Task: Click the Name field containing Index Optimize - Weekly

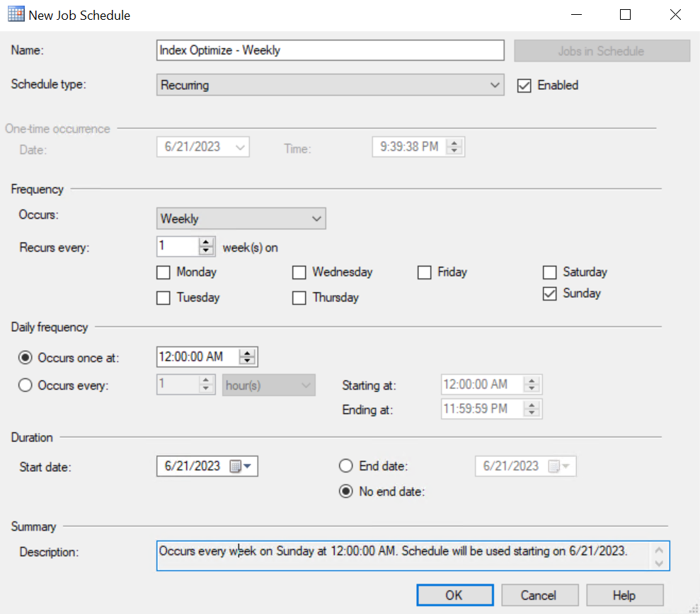Action: point(331,50)
